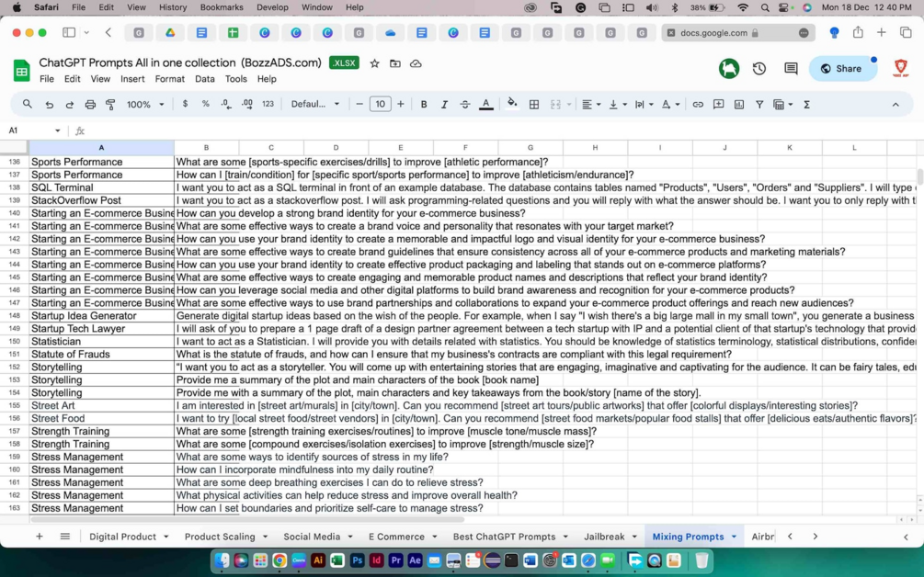Image resolution: width=924 pixels, height=577 pixels.
Task: Undo the last action
Action: (x=49, y=104)
